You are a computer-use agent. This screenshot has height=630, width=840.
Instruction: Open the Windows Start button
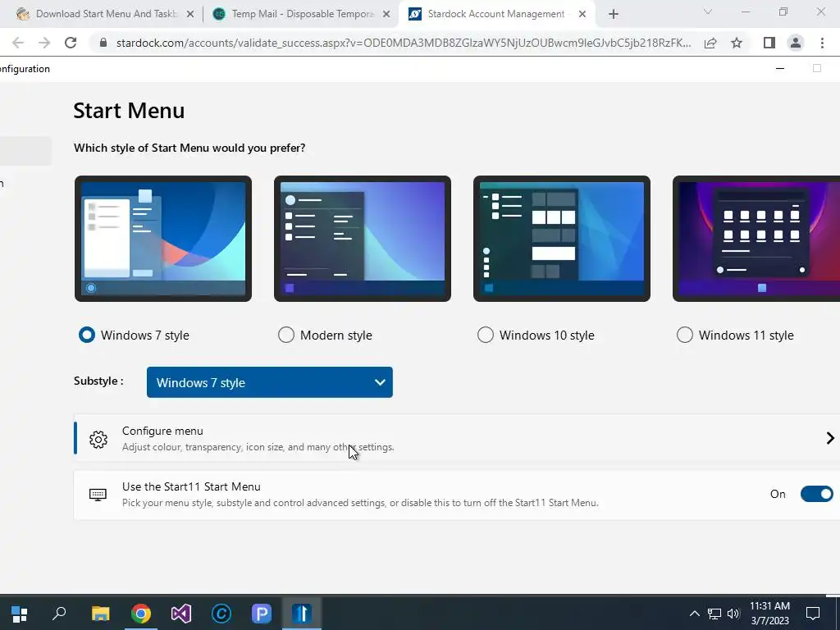coord(20,614)
